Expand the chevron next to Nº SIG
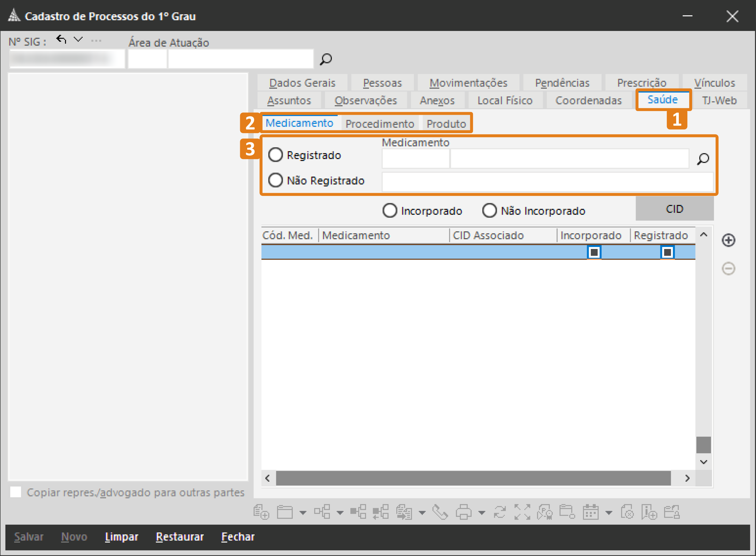This screenshot has width=756, height=556. (x=78, y=40)
